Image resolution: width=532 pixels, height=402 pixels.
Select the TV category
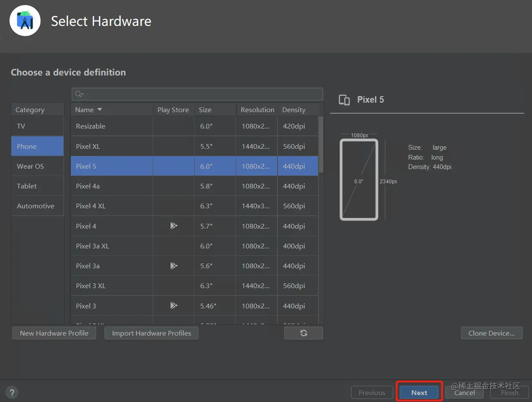click(x=38, y=126)
